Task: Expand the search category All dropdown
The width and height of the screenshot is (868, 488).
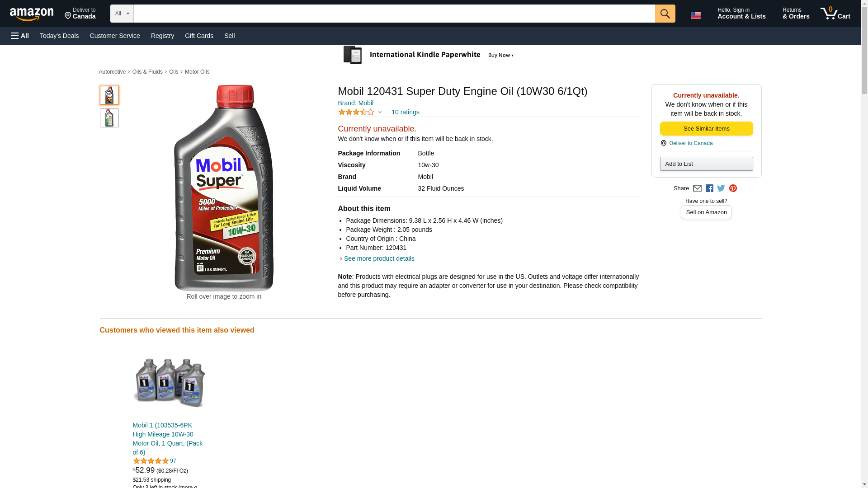Action: 122,14
